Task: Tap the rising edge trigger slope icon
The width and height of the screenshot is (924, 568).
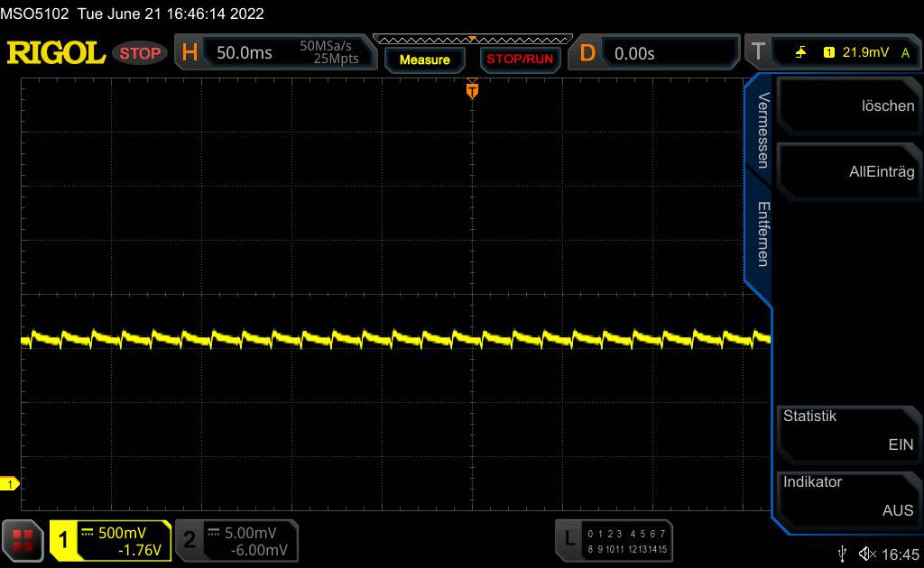Action: point(800,52)
